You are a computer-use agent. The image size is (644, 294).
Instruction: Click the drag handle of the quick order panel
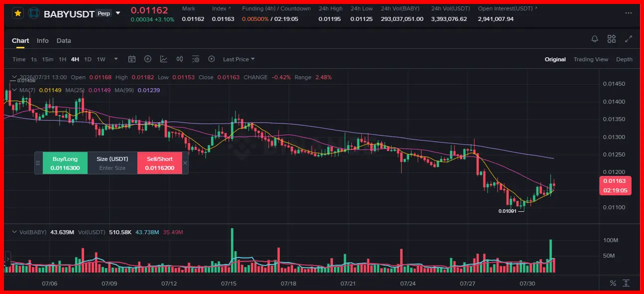tap(38, 163)
